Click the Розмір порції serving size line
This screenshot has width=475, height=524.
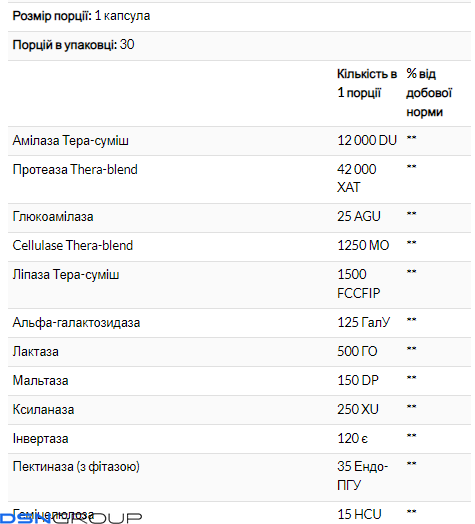(x=81, y=16)
